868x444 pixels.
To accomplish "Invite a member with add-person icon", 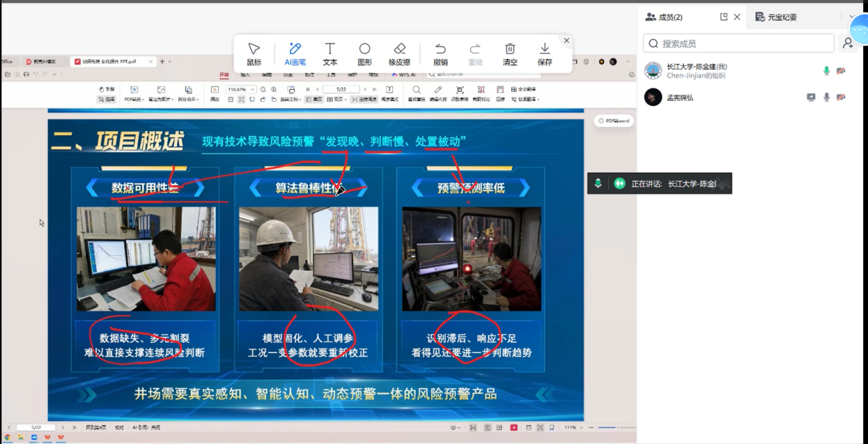I will point(848,43).
